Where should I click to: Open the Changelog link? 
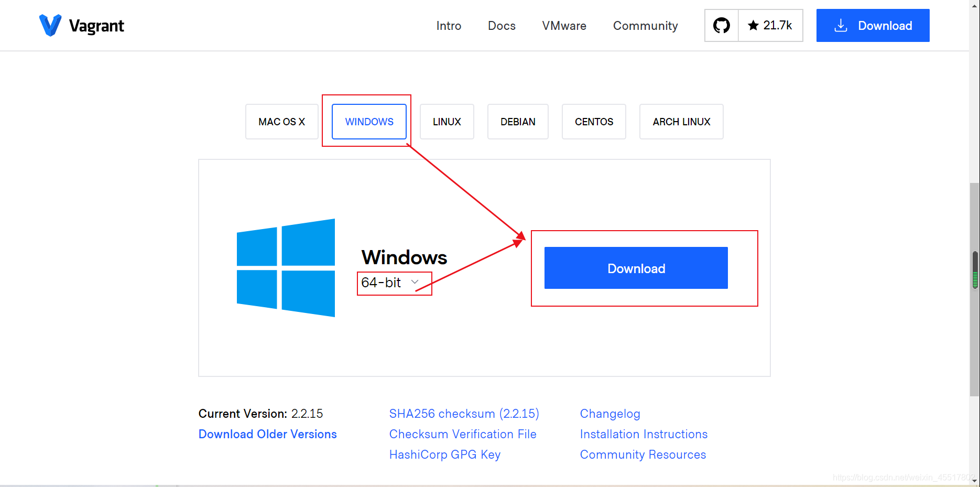click(x=610, y=414)
